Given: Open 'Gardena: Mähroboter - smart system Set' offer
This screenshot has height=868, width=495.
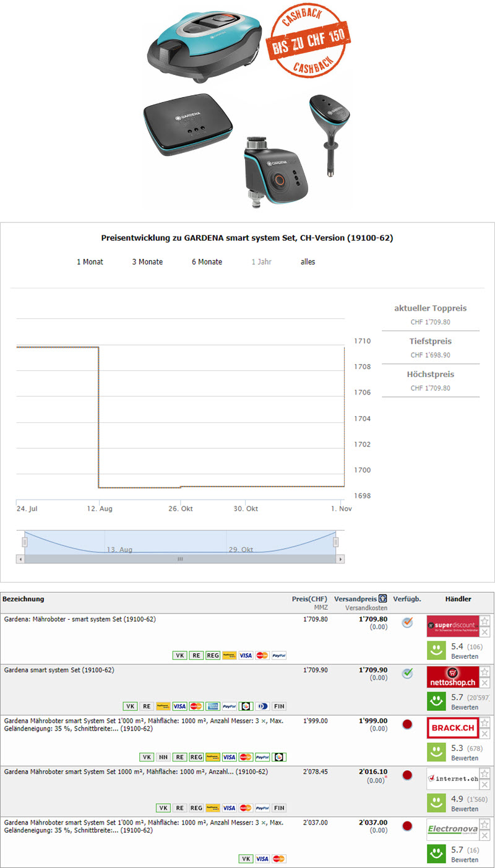Looking at the screenshot, I should [80, 619].
